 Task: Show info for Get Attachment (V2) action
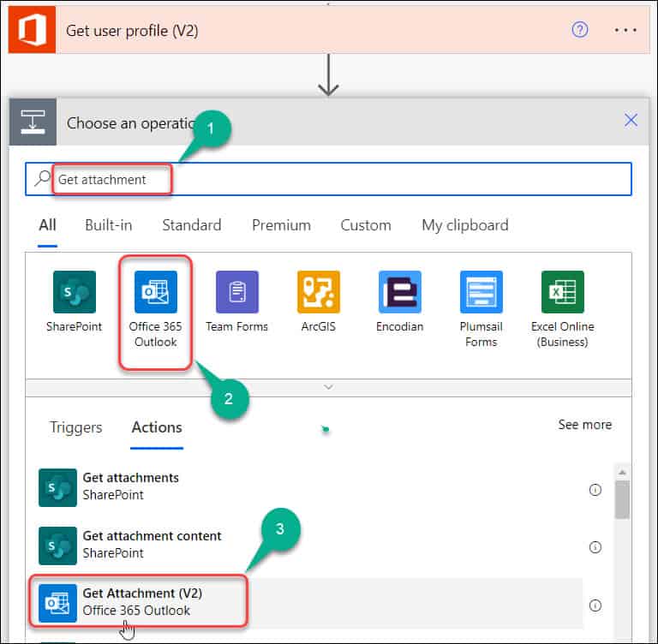click(x=595, y=605)
